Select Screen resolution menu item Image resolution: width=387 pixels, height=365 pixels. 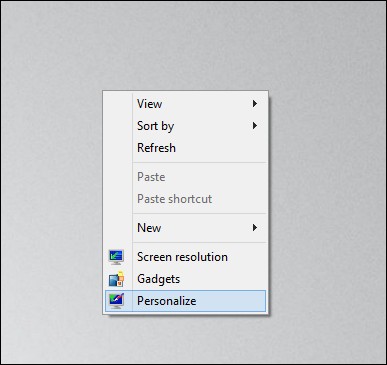click(x=185, y=257)
